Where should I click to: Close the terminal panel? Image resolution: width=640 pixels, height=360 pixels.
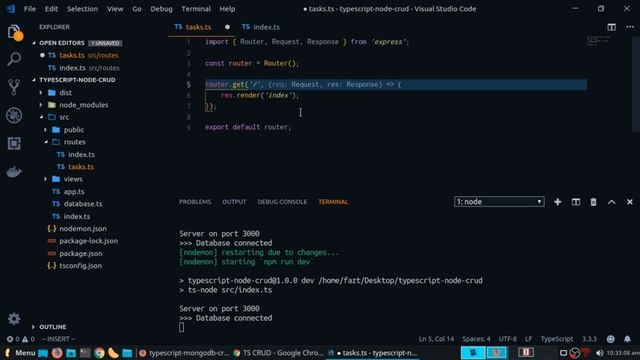630,202
